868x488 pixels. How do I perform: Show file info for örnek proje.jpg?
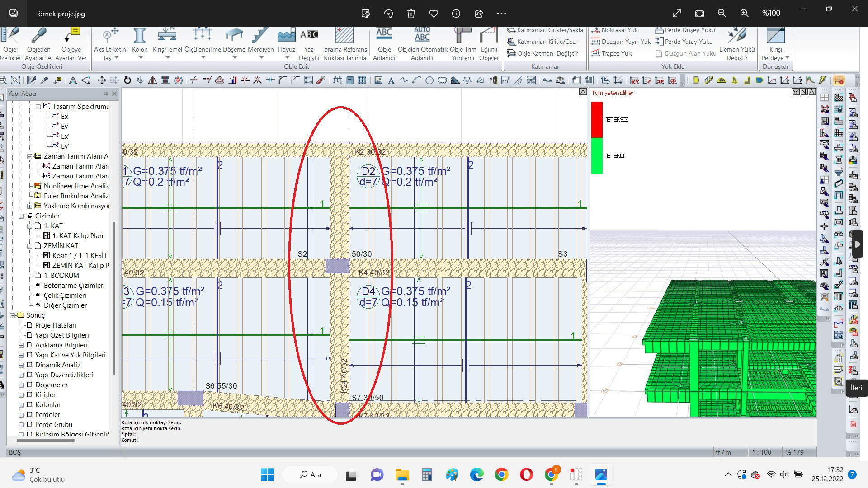tap(456, 14)
